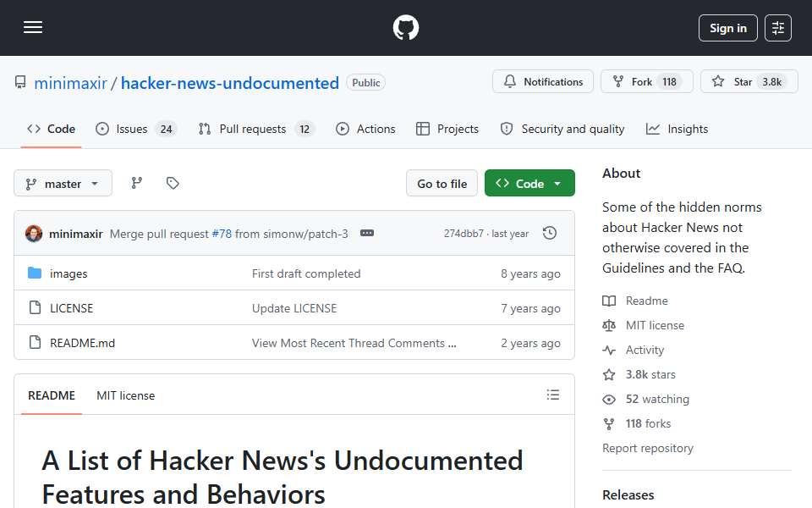View commit history clock icon
The image size is (812, 508).
550,234
